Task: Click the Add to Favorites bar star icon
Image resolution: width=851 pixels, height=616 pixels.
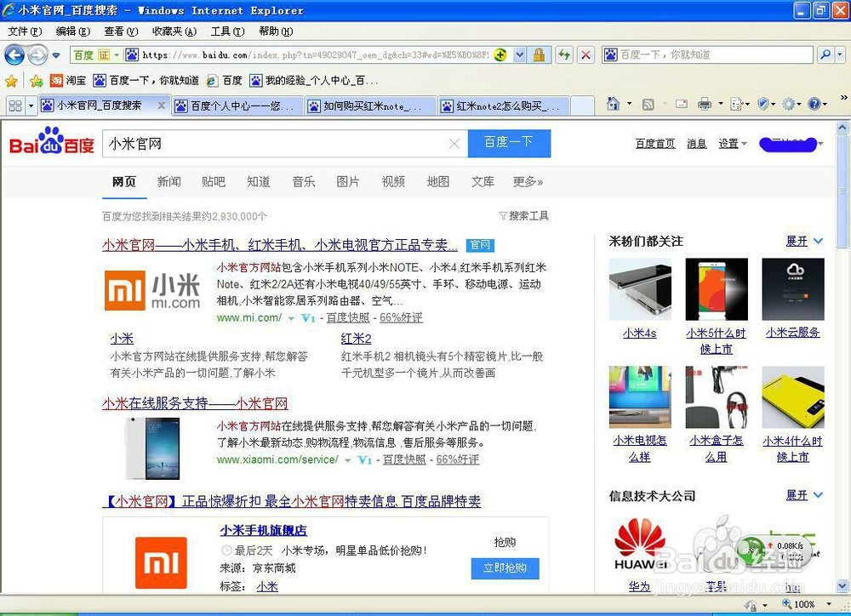Action: pos(37,81)
